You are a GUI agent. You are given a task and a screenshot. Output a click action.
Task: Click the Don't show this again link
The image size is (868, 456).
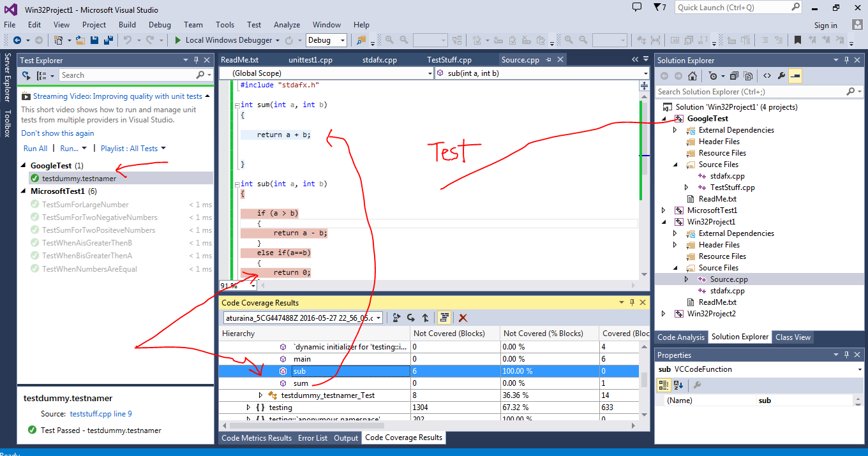(57, 133)
